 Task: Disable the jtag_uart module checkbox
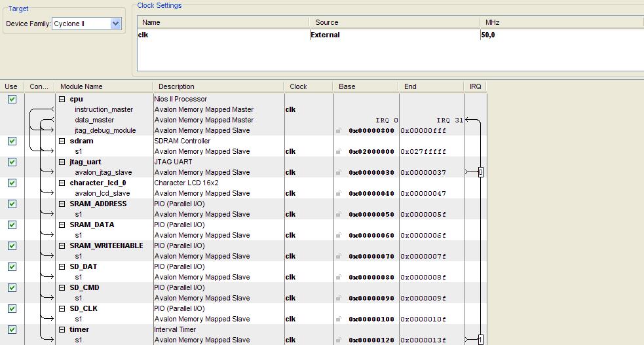pyautogui.click(x=12, y=162)
